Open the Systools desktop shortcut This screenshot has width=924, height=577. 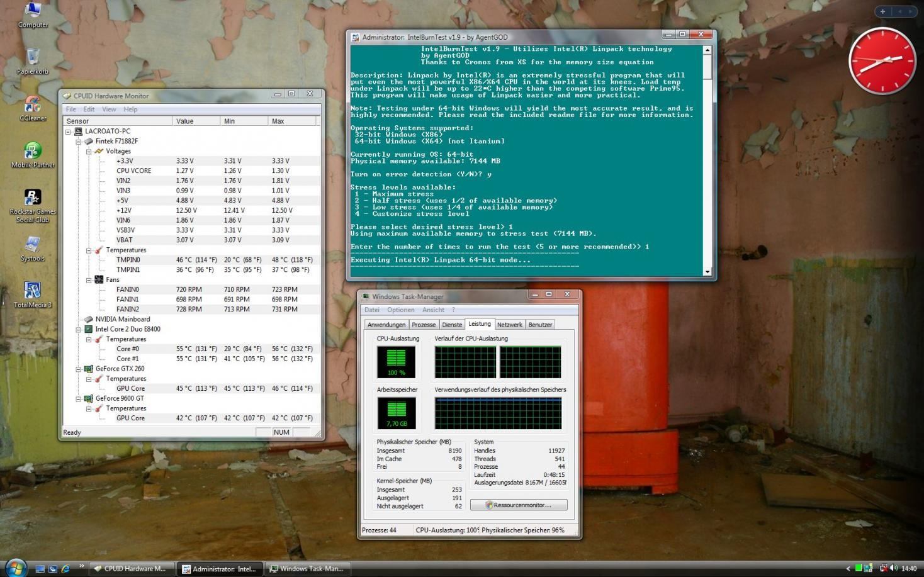tap(33, 249)
